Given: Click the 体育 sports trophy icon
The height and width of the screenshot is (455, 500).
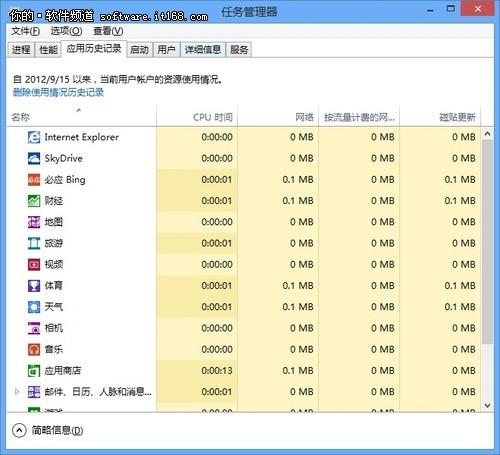Looking at the screenshot, I should click(x=34, y=286).
